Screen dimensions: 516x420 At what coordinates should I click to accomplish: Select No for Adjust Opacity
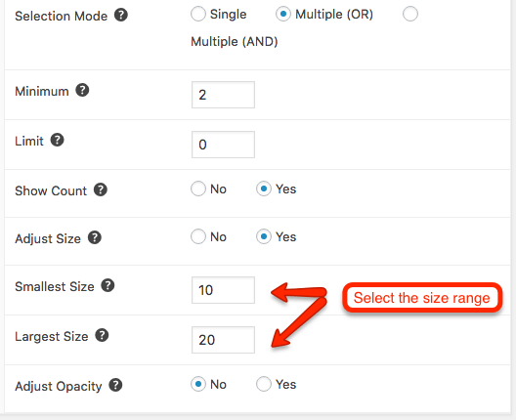(198, 384)
